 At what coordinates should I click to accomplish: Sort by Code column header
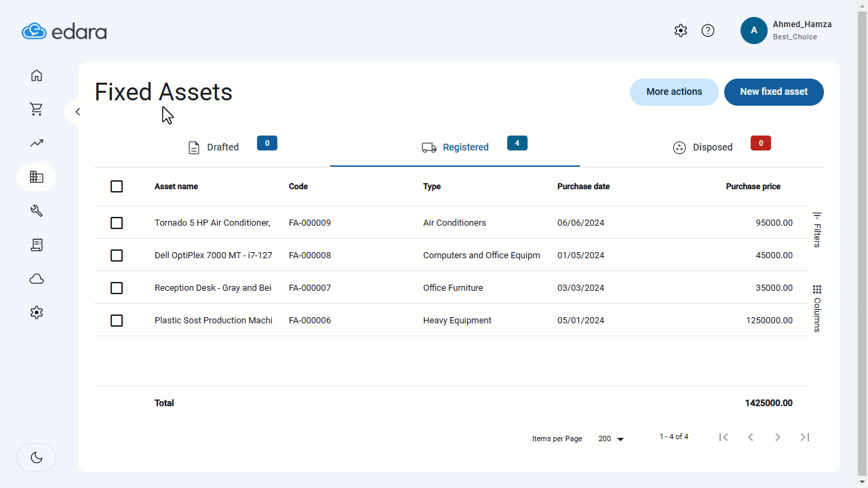pyautogui.click(x=298, y=186)
